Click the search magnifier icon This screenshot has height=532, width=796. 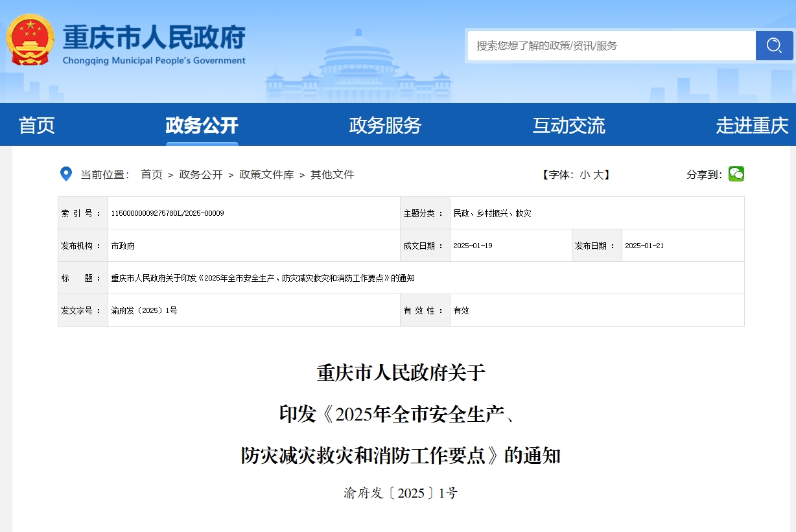[774, 45]
